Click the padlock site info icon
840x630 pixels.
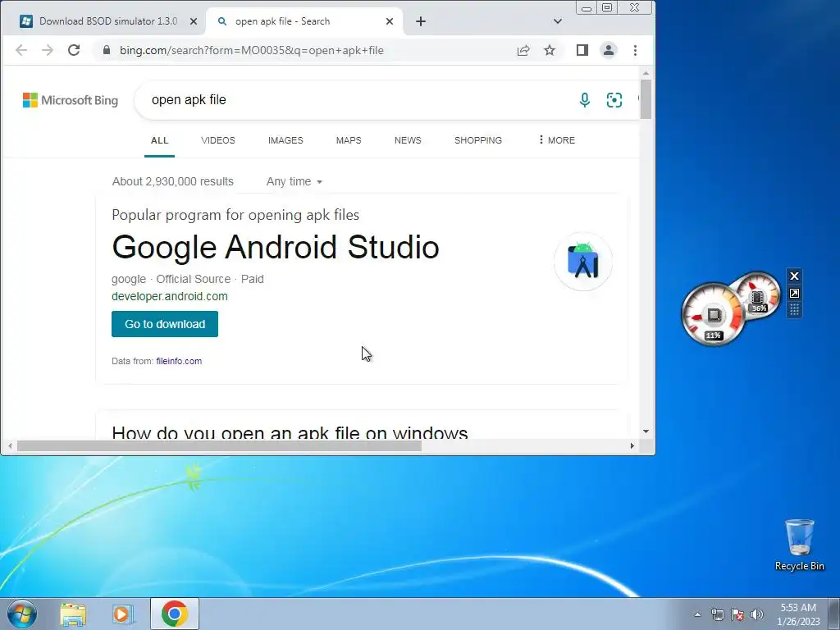pos(107,50)
